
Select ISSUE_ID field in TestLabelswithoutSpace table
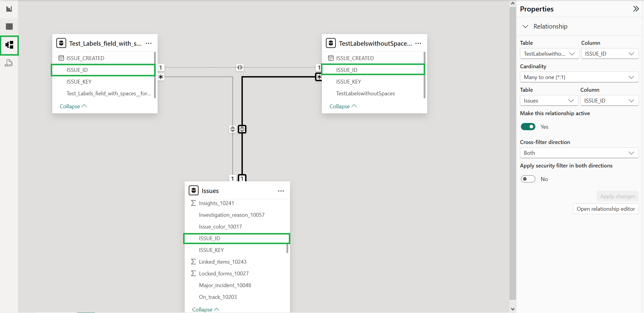coord(373,70)
